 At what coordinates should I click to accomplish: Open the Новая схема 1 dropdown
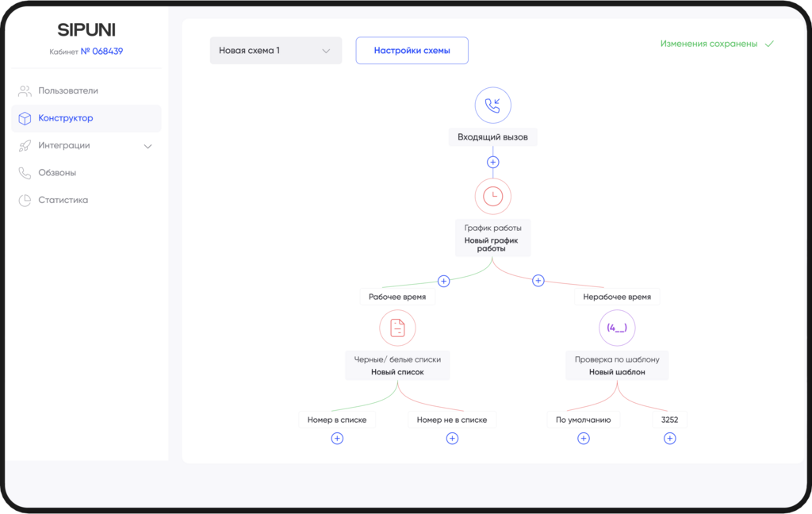click(275, 51)
